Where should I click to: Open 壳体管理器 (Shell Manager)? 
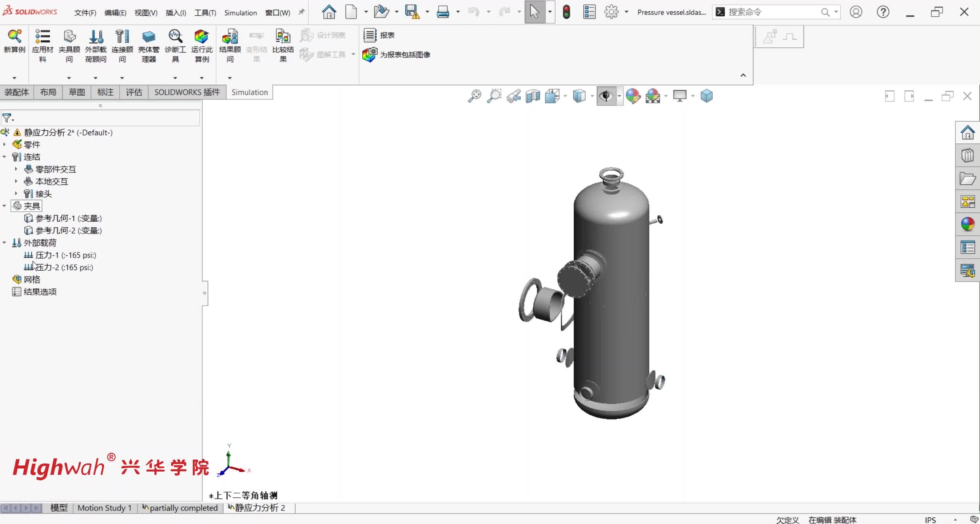point(148,37)
